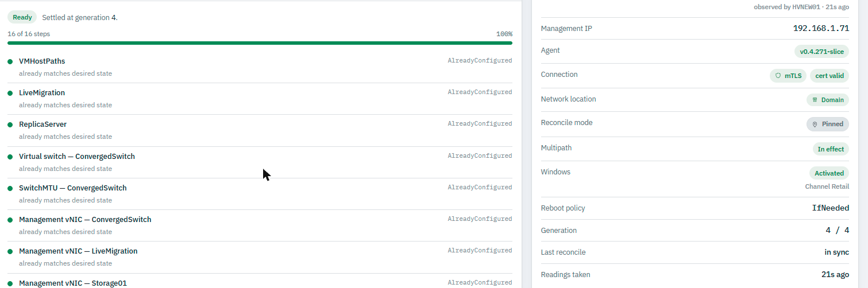Screen dimensions: 868x288
Task: Click the Last reconcile label
Action: 564,252
